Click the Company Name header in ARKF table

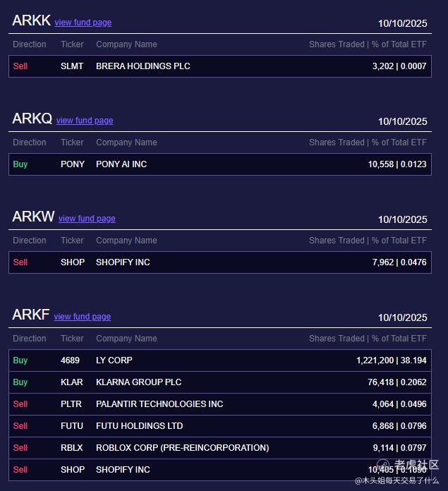[x=126, y=339]
